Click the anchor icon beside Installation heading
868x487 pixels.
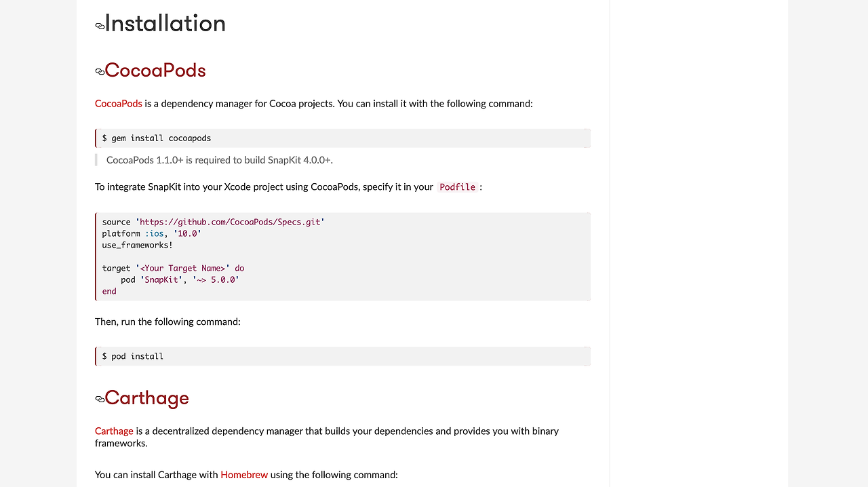(100, 26)
